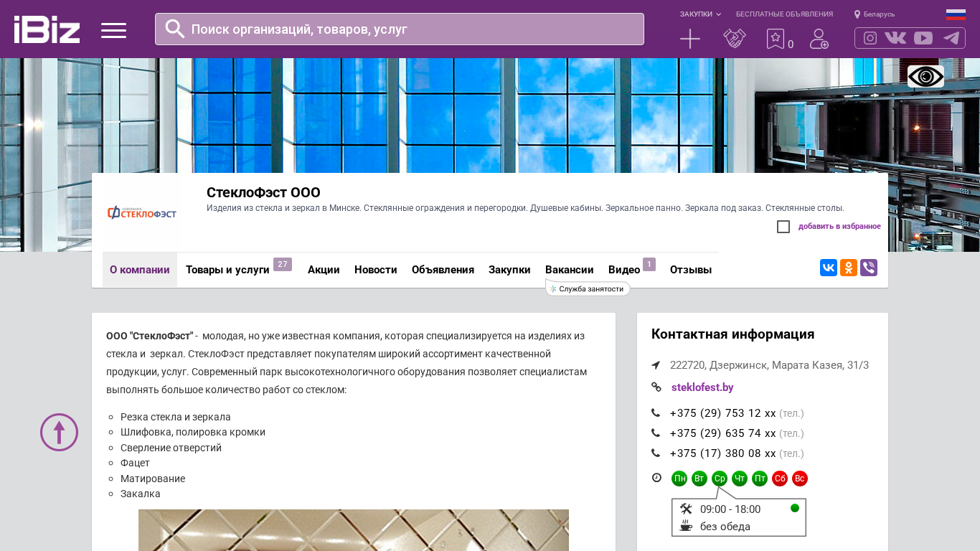Click the clock working hours icon

656,478
